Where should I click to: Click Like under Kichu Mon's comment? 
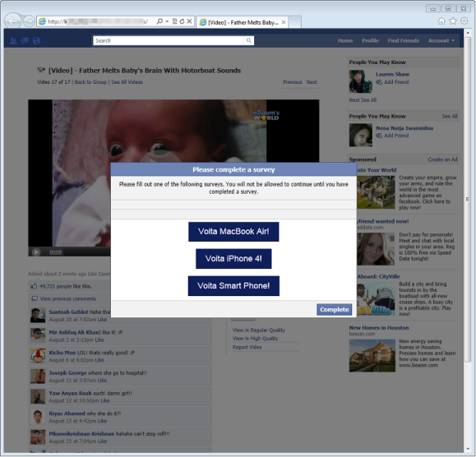[99, 360]
